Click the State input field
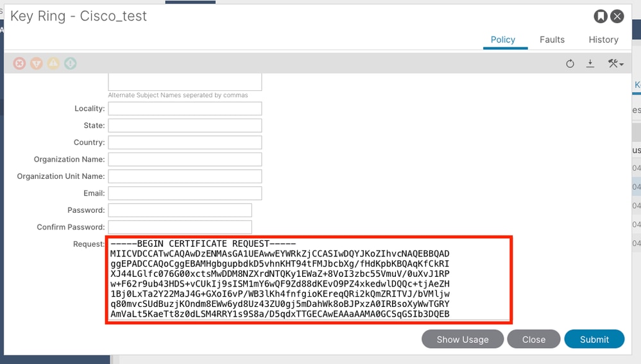 185,126
